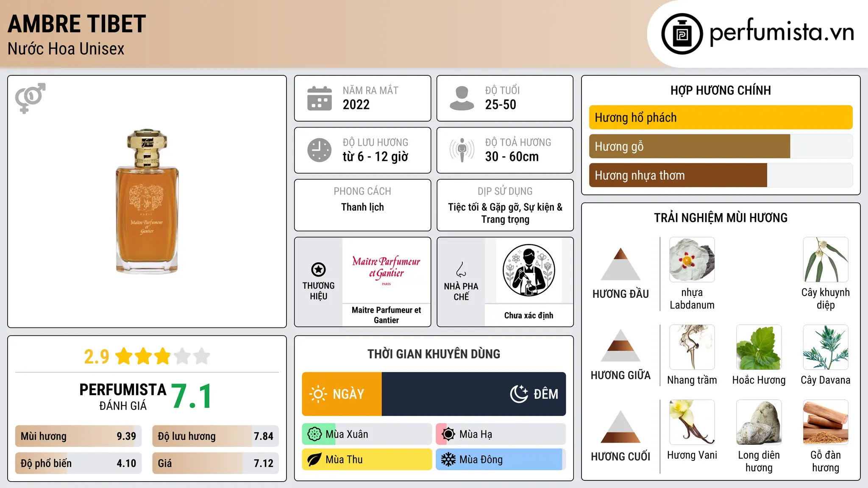
Task: Click the green 7.1 Perfumista score
Action: coord(192,396)
